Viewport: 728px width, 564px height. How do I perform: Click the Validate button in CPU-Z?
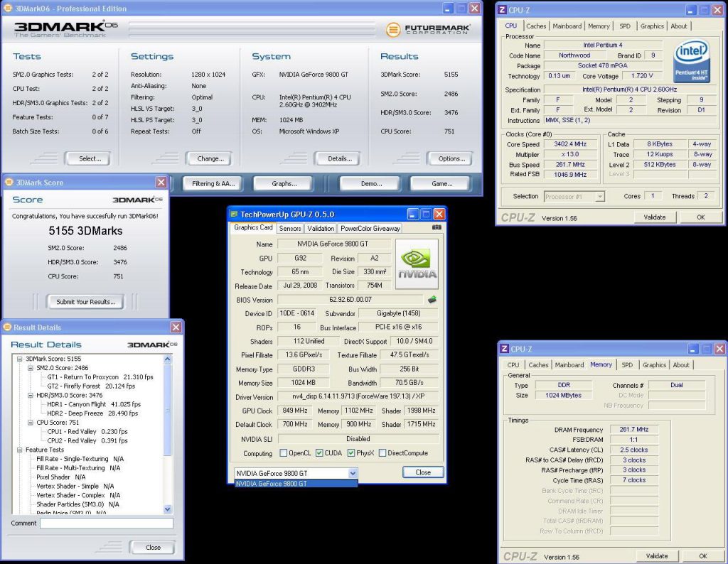654,217
